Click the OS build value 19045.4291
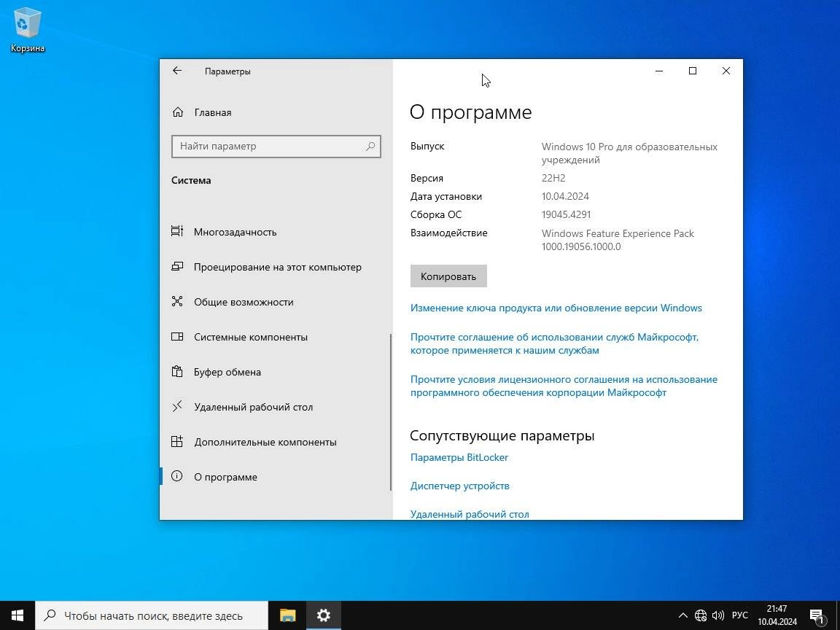Viewport: 840px width, 630px height. coord(567,214)
